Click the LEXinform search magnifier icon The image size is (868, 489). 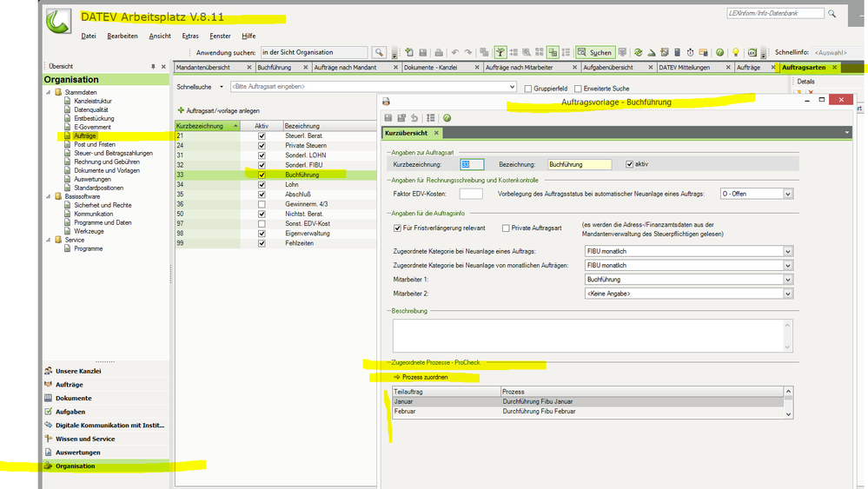(x=832, y=13)
